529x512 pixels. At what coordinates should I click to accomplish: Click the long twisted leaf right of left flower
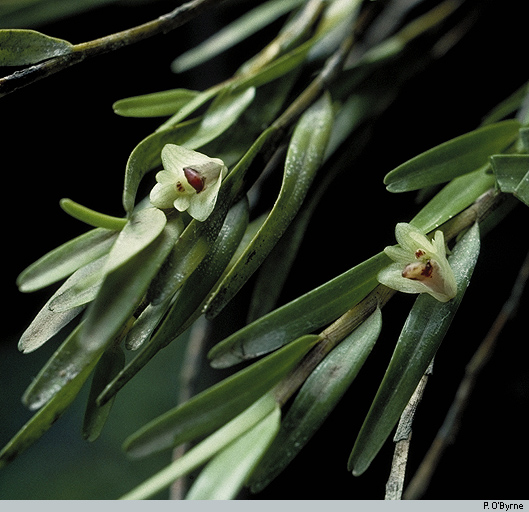pos(270,206)
